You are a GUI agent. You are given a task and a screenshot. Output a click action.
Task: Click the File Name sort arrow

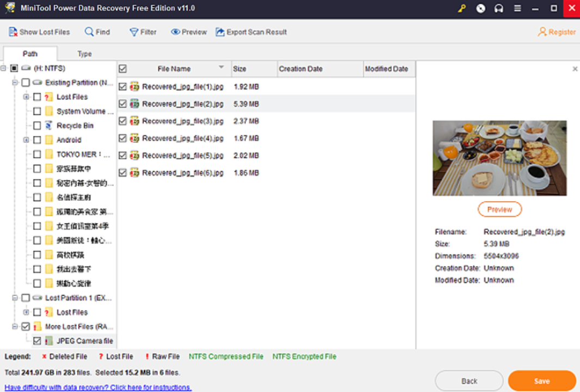point(221,67)
